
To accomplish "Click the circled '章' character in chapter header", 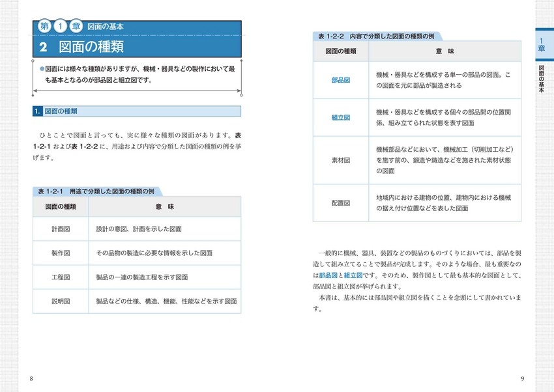I will click(76, 26).
